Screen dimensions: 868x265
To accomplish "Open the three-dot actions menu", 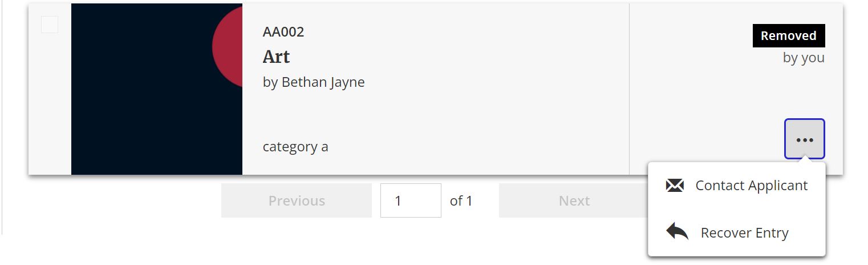I will 804,139.
